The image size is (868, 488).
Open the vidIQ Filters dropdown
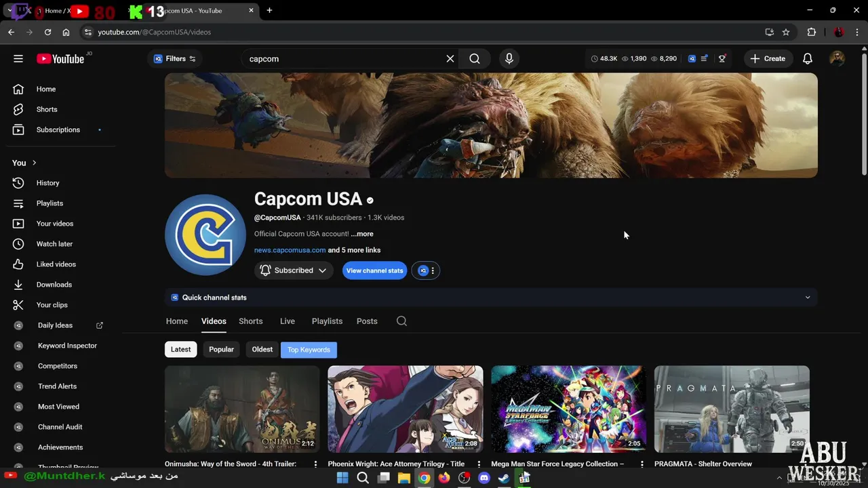tap(175, 59)
